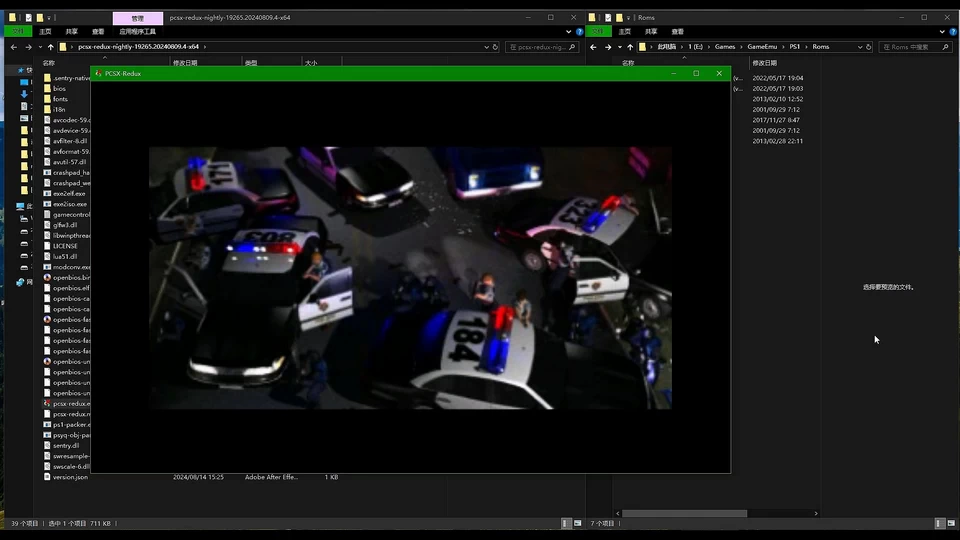Screen dimensions: 960x540
Task: Select the exe2elf.exe file
Action: click(x=69, y=194)
